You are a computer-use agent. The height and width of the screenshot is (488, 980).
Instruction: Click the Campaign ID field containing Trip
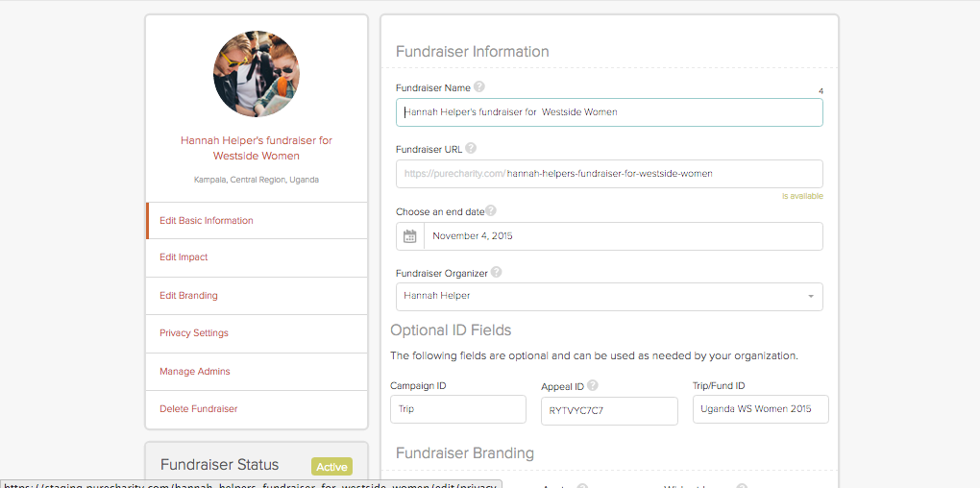click(x=458, y=409)
